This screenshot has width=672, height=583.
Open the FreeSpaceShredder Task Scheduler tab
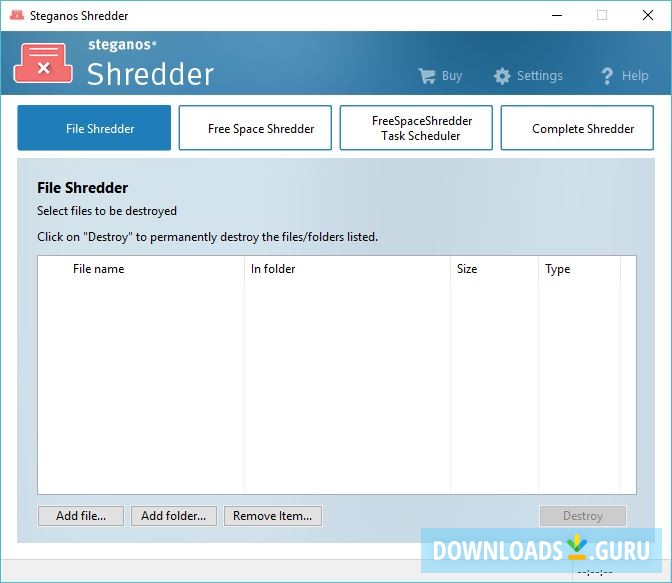416,128
